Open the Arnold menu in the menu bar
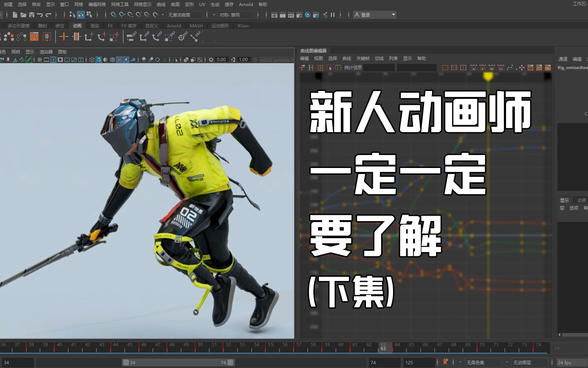Image resolution: width=588 pixels, height=368 pixels. 246,4
